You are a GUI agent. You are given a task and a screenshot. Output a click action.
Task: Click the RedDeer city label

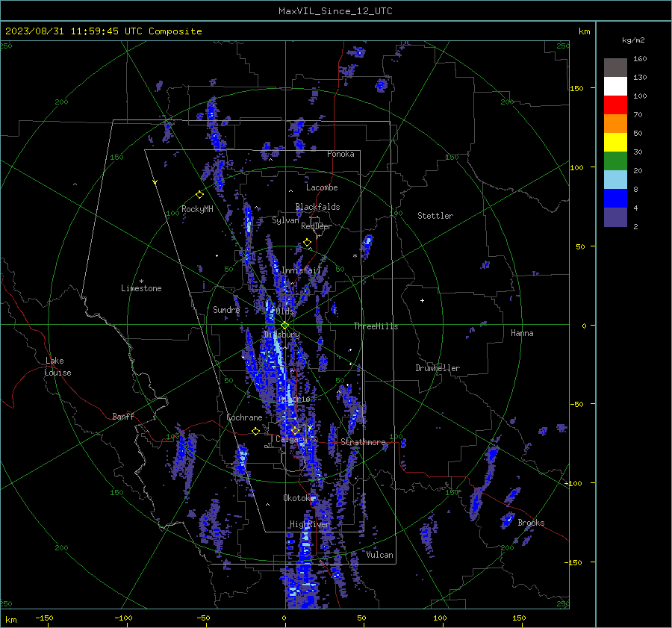[317, 226]
